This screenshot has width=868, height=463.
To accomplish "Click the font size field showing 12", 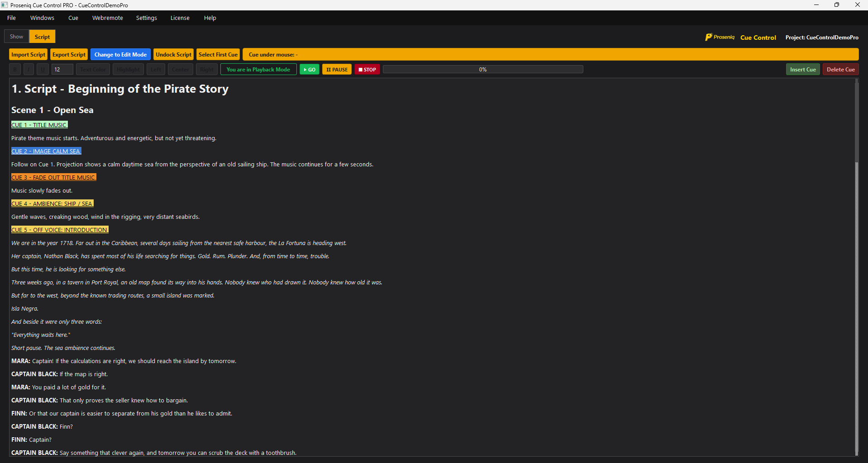I will pos(62,69).
